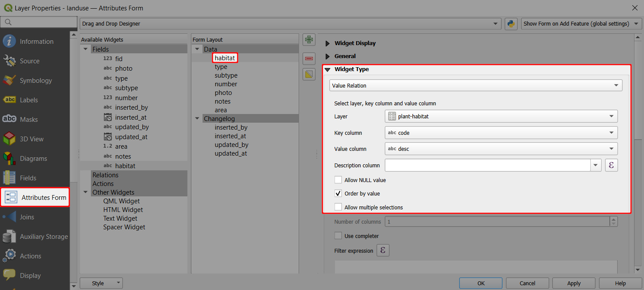This screenshot has height=290, width=644.
Task: Click the OK button
Action: click(x=481, y=283)
